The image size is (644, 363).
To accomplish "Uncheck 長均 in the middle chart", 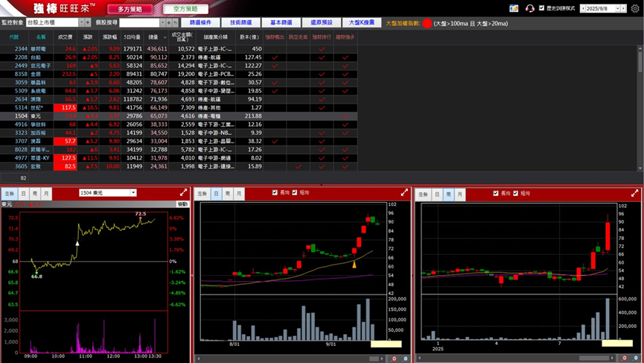I will point(275,193).
